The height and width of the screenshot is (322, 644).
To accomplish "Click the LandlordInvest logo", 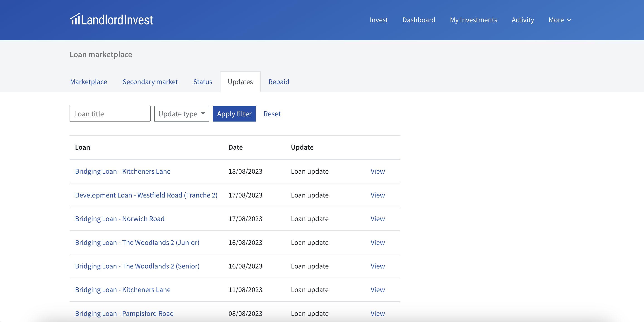I will pos(111,20).
